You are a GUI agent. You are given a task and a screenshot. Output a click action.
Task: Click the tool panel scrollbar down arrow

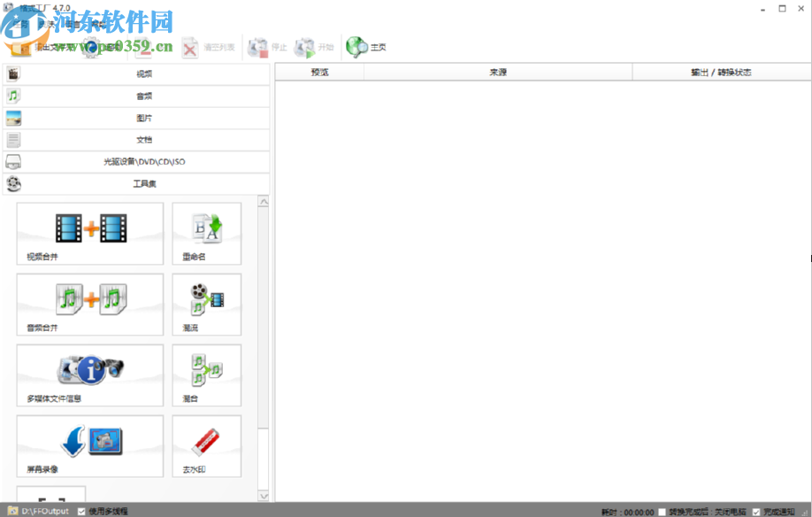(x=264, y=496)
